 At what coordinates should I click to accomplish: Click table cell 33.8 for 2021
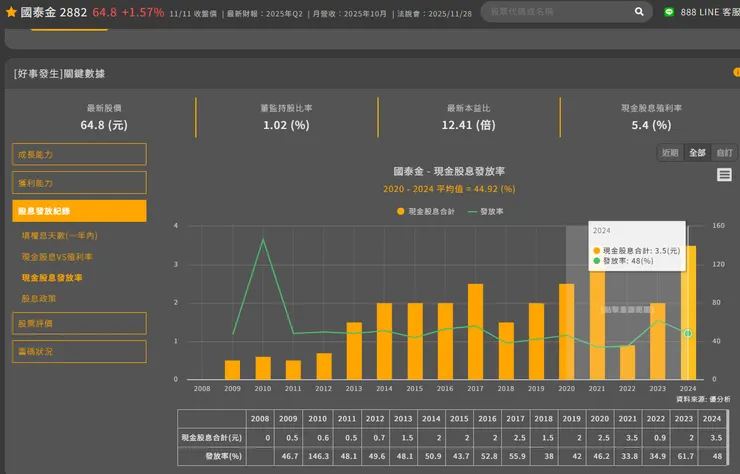[x=628, y=456]
